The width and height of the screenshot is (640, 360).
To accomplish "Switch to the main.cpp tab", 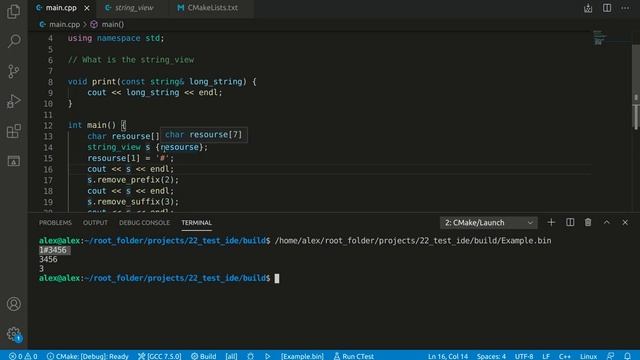I will coord(61,8).
